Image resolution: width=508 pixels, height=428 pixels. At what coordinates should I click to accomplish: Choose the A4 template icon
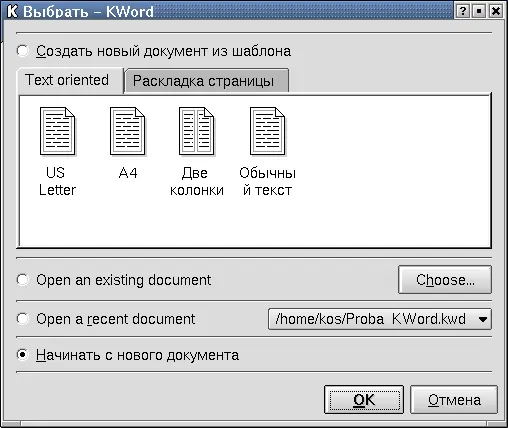click(x=127, y=132)
